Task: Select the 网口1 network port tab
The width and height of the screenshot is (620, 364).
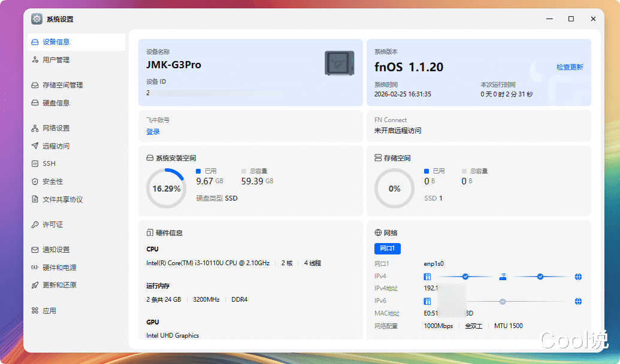Action: tap(387, 248)
